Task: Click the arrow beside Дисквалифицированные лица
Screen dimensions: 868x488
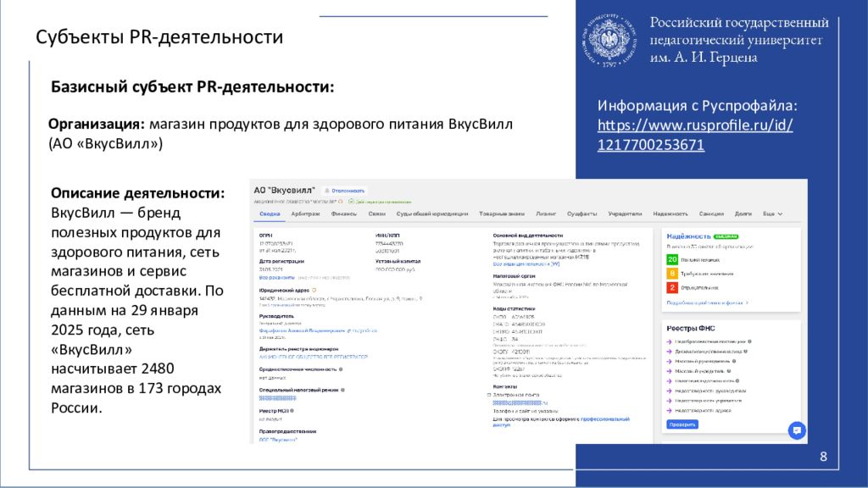Action: click(x=670, y=352)
